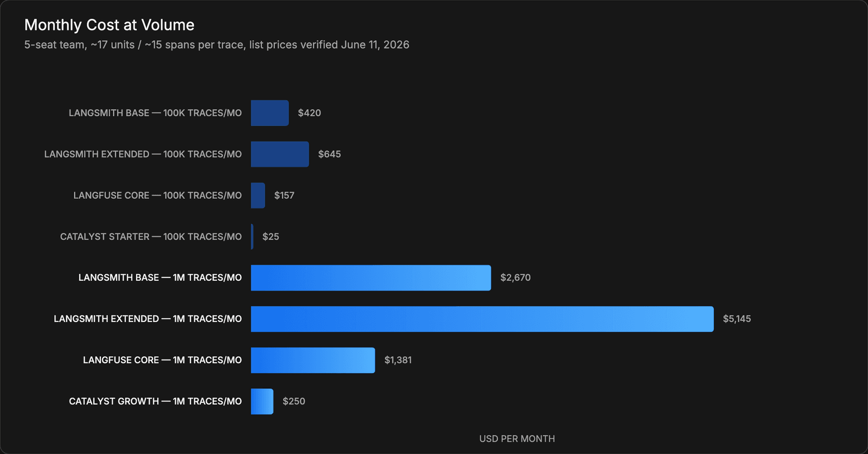Screen dimensions: 868x454
Task: Select the $250 Catalyst Growth bar
Action: (x=262, y=401)
